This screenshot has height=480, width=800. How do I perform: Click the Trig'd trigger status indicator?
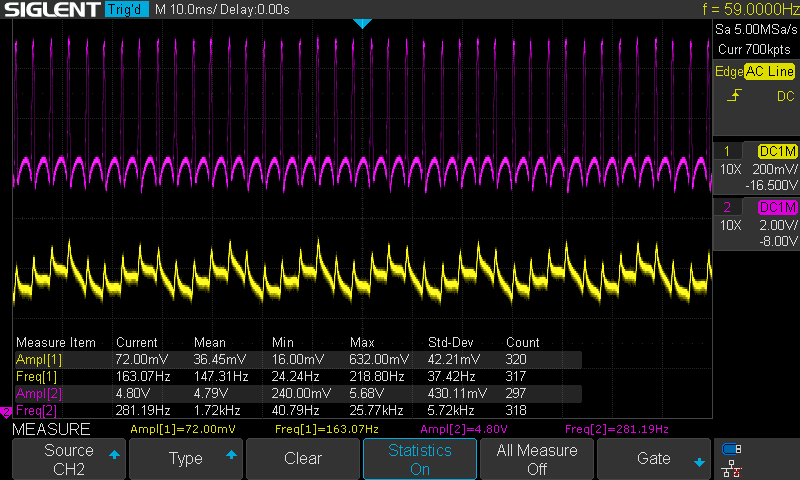pyautogui.click(x=126, y=10)
